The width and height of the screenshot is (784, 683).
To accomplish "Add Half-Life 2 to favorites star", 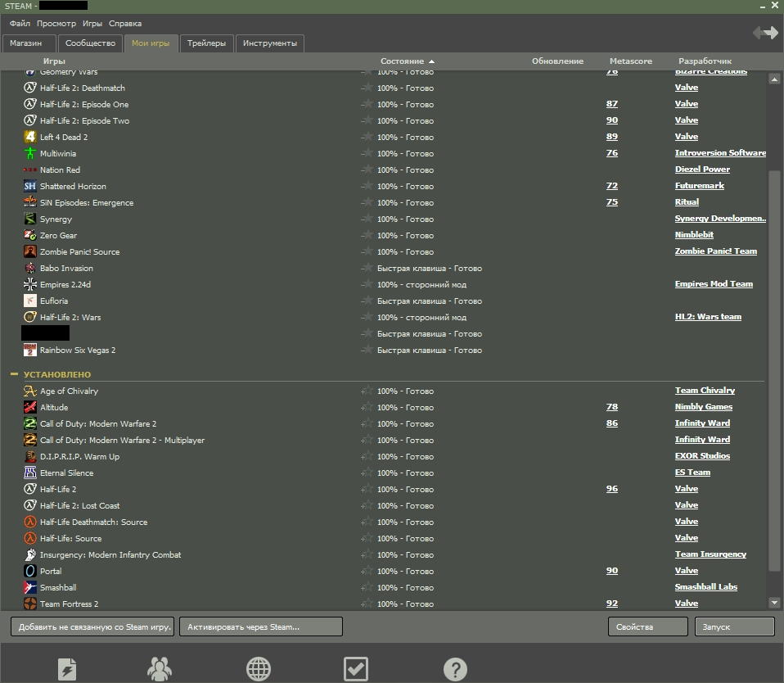I will pos(367,489).
